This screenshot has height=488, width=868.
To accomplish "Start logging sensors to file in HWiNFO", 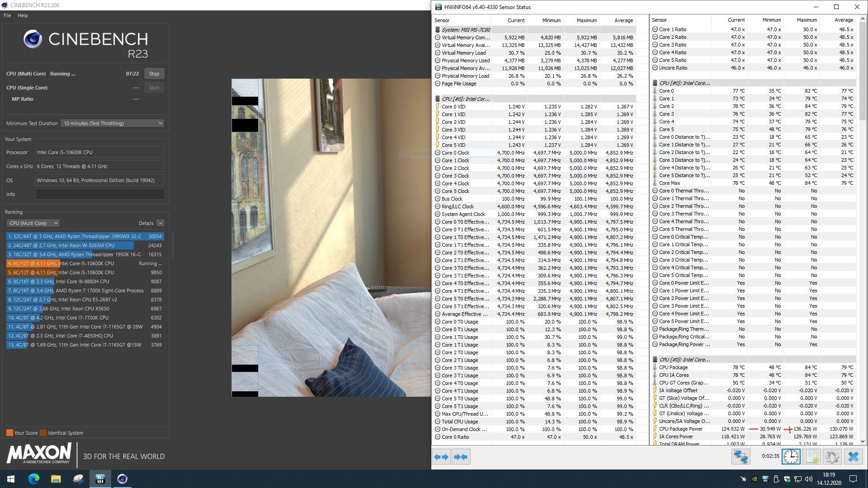I will point(812,457).
